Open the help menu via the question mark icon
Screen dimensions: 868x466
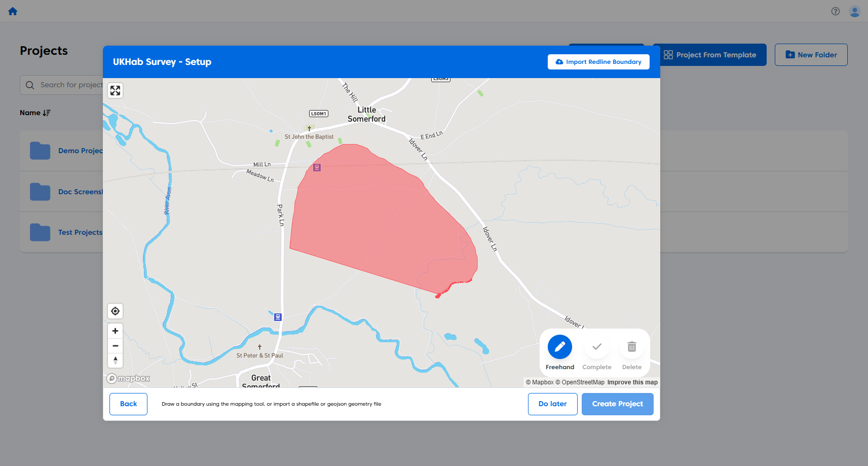point(835,11)
